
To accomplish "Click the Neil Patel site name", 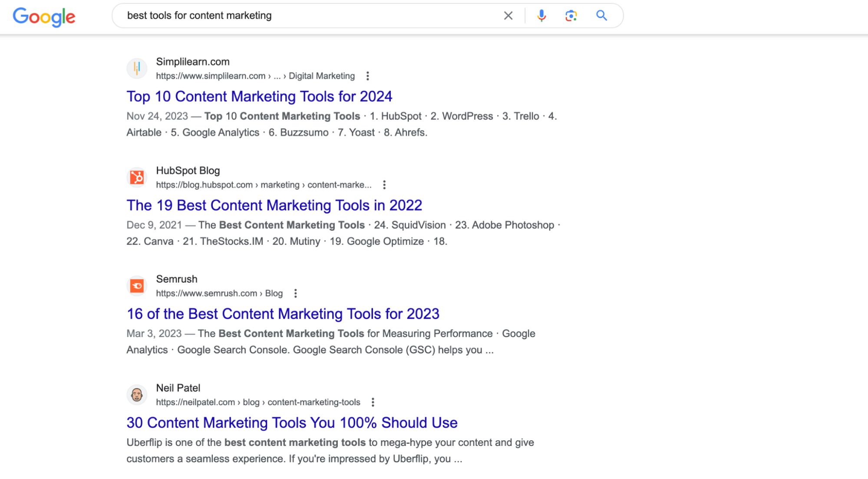I will click(178, 388).
